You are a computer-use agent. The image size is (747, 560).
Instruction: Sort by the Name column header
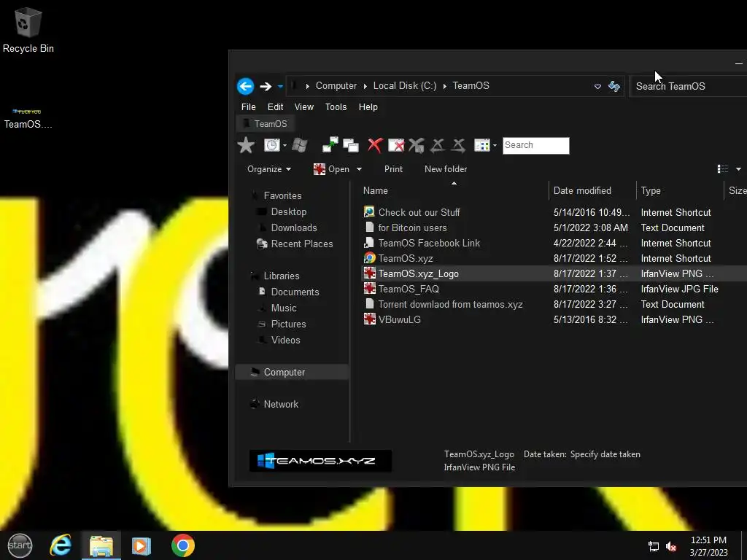coord(454,191)
